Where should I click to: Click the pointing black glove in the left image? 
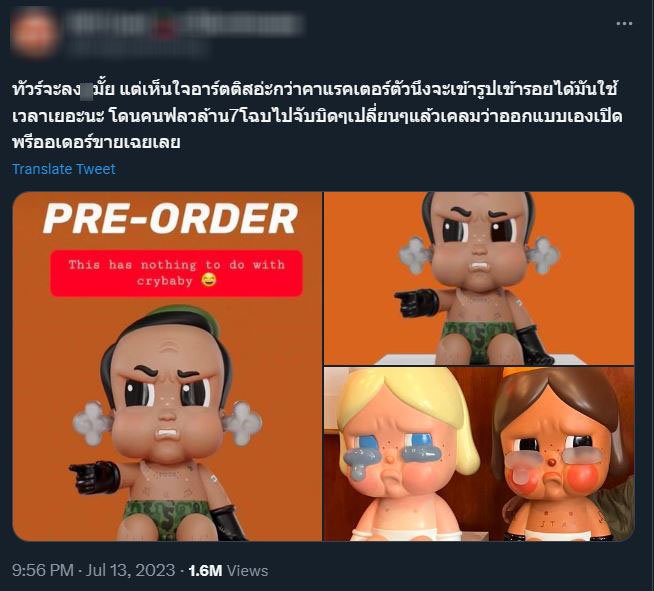click(94, 476)
